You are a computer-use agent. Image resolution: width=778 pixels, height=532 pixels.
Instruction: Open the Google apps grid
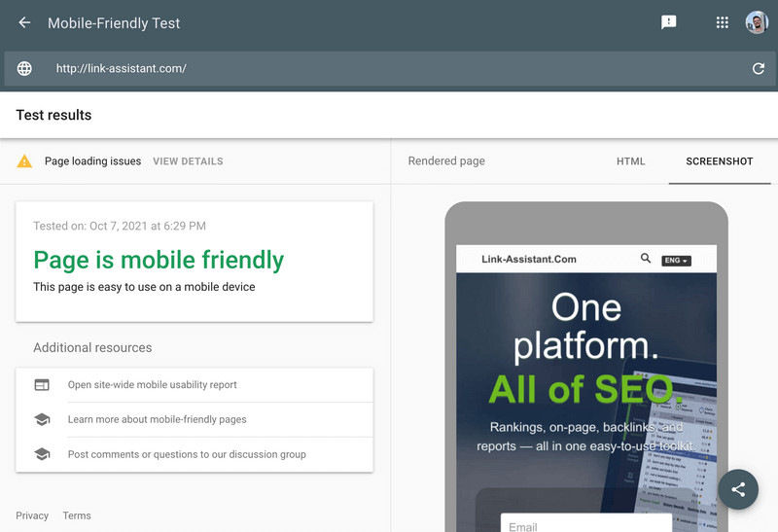(722, 22)
